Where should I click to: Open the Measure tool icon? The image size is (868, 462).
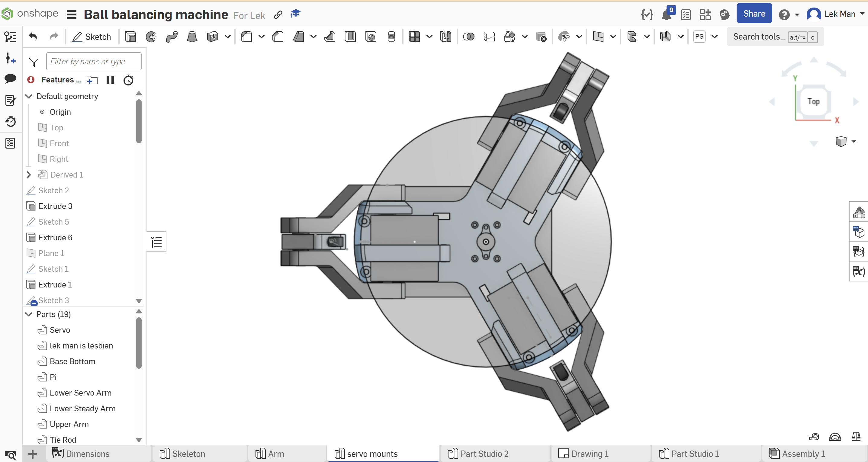pyautogui.click(x=814, y=437)
